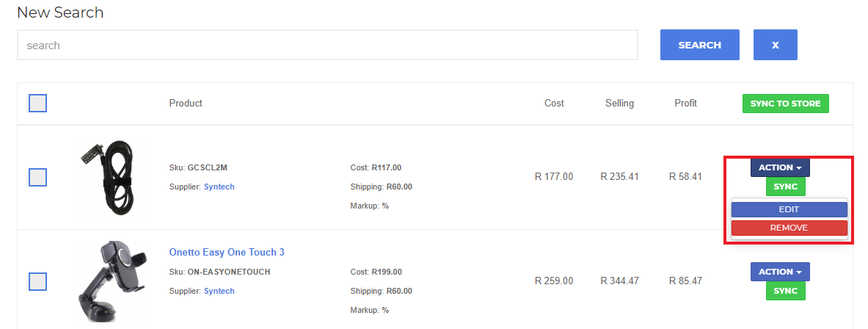Click the Cost column header
The width and height of the screenshot is (868, 329).
(554, 103)
